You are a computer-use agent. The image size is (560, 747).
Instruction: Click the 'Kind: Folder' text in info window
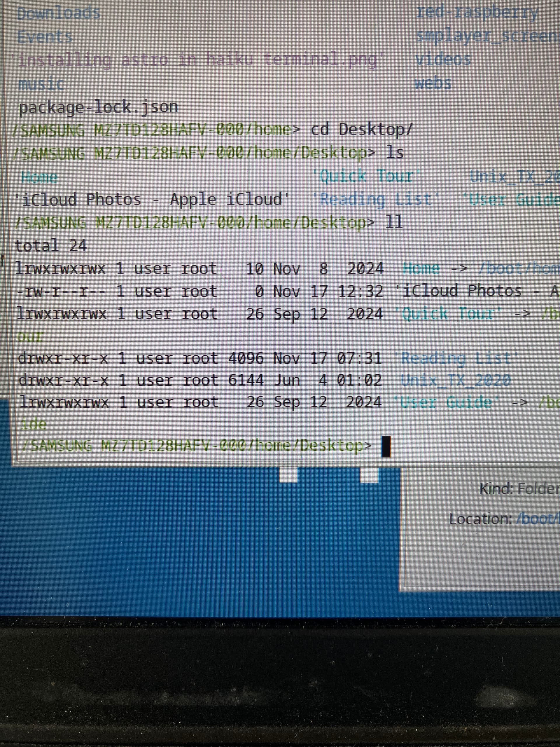519,489
